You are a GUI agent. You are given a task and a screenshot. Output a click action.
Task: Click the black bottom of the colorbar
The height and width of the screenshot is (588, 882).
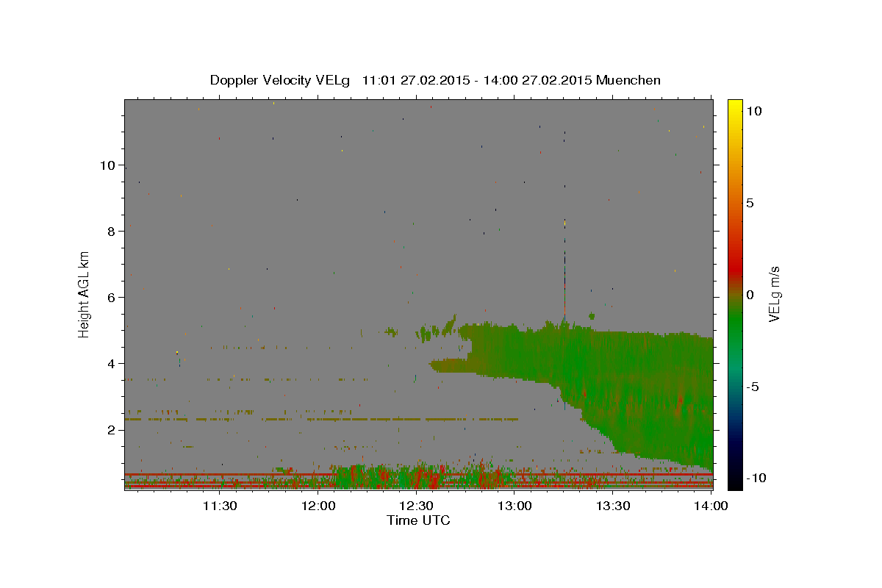click(x=734, y=481)
